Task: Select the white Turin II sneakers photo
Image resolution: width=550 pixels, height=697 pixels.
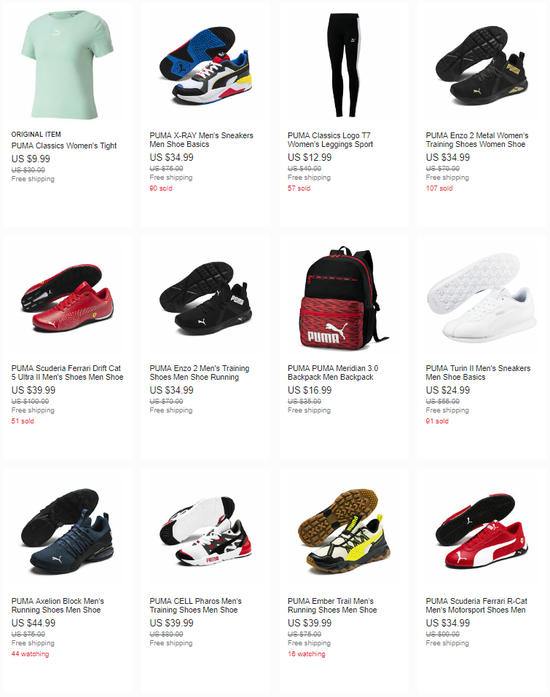Action: 482,298
